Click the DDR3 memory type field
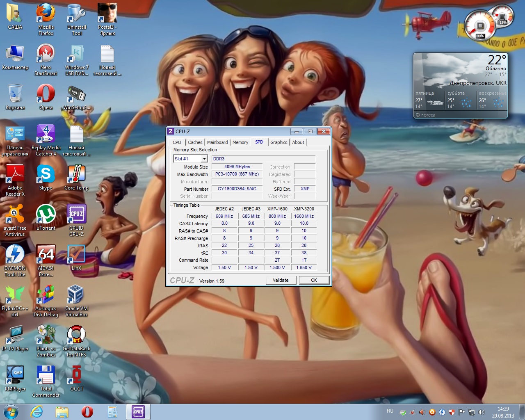 [x=263, y=159]
